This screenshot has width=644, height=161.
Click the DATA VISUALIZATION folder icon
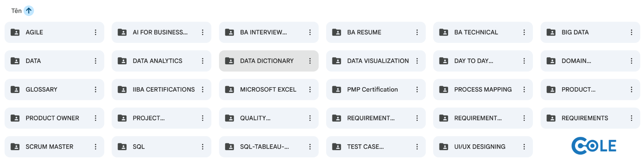(337, 61)
